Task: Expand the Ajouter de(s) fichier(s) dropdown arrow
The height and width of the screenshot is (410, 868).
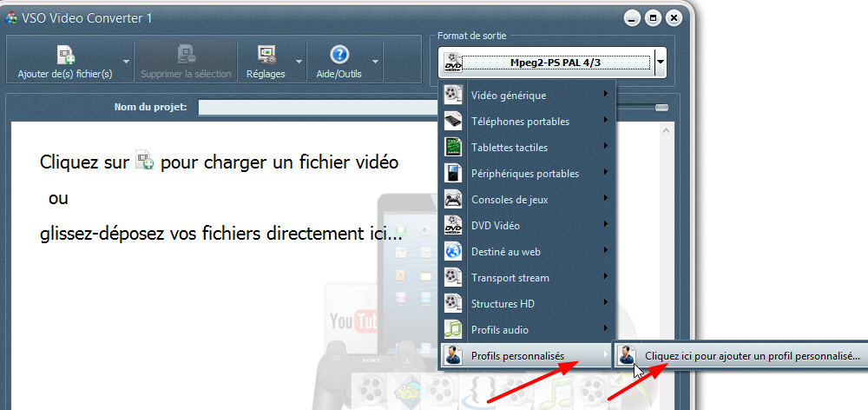Action: click(126, 61)
